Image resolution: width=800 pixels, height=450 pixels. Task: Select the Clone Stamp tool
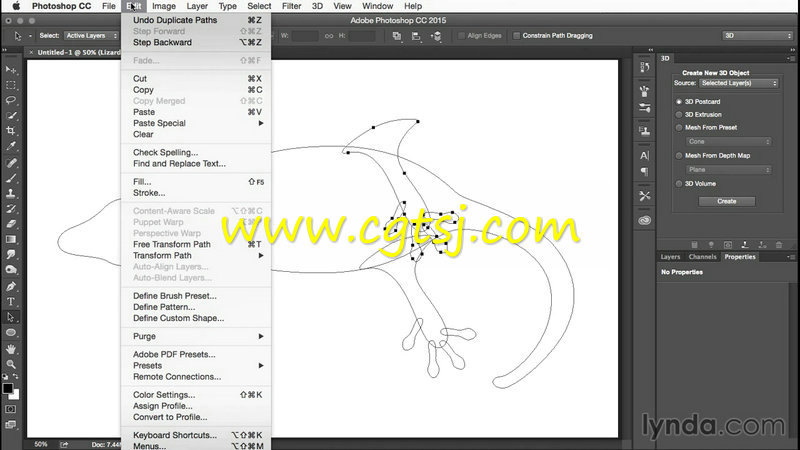(11, 193)
